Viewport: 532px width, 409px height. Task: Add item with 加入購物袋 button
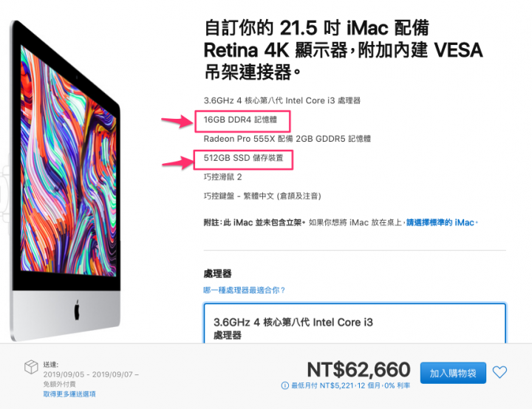click(x=453, y=373)
